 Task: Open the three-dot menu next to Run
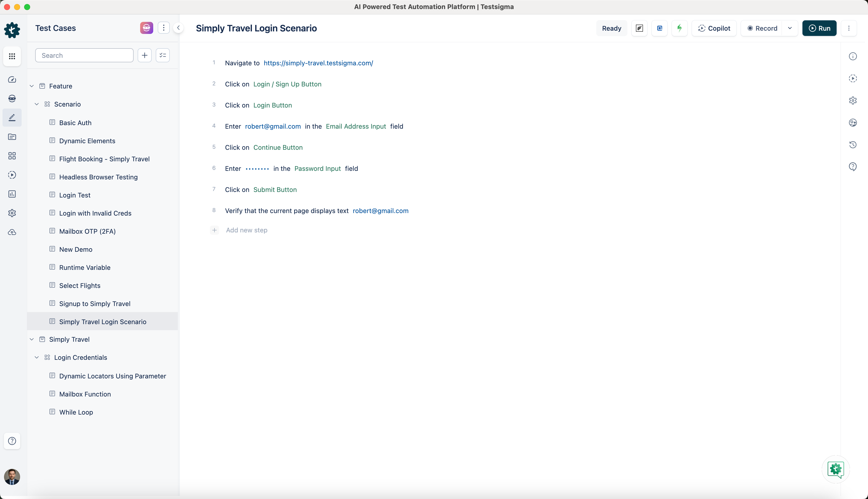(849, 28)
